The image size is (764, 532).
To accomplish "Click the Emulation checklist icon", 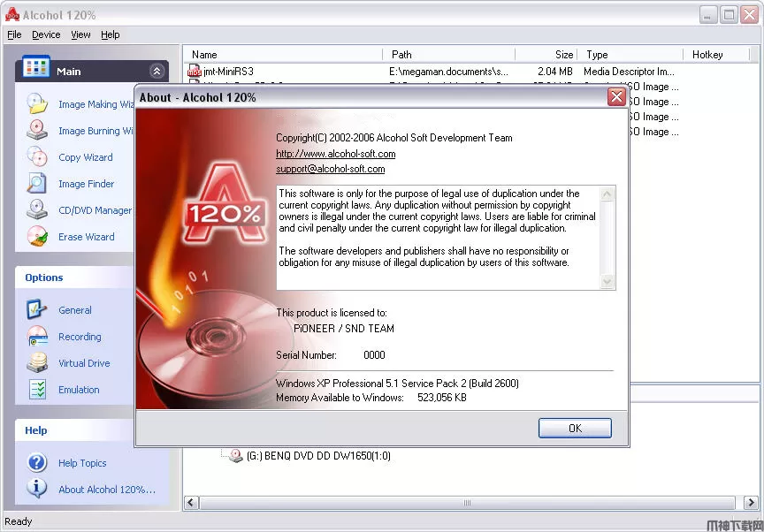I will (37, 390).
